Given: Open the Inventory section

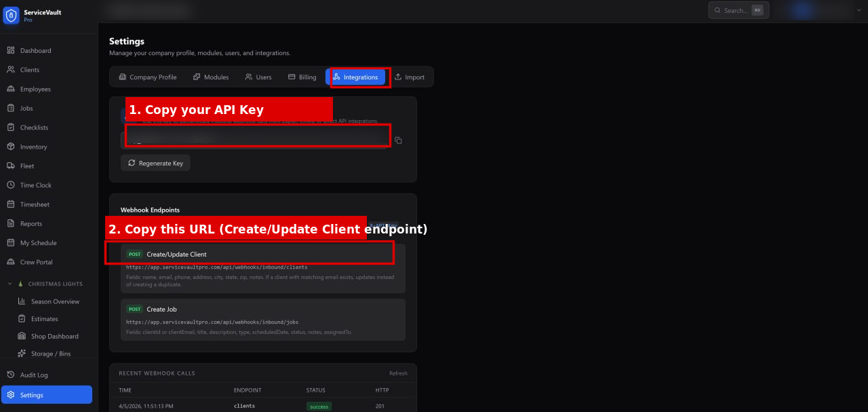Looking at the screenshot, I should coord(34,147).
